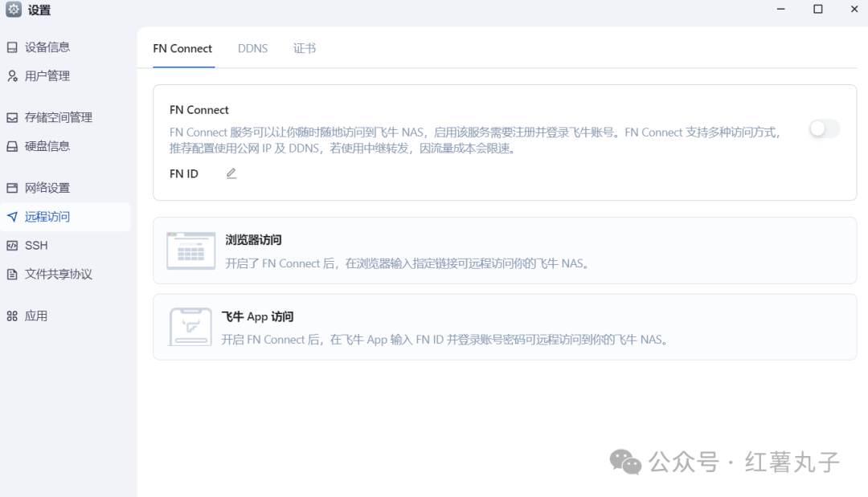868x497 pixels.
Task: Enable the FN Connect toggle switch
Action: (825, 128)
